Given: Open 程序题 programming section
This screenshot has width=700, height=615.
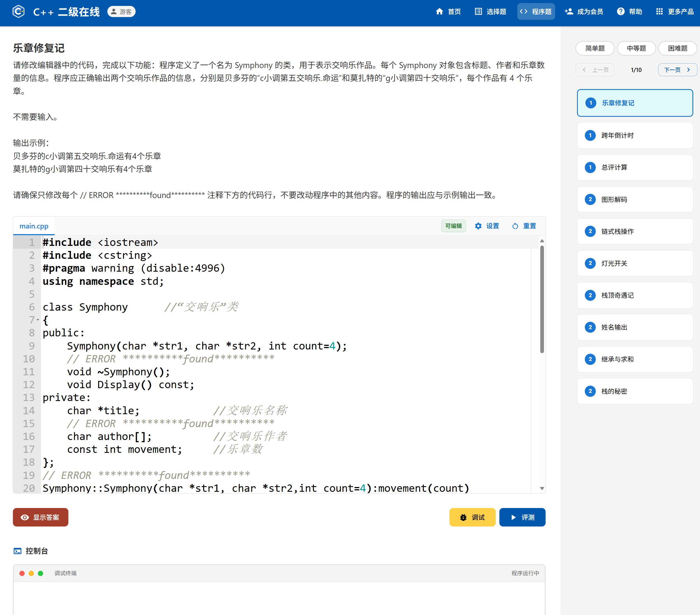Looking at the screenshot, I should pyautogui.click(x=536, y=12).
